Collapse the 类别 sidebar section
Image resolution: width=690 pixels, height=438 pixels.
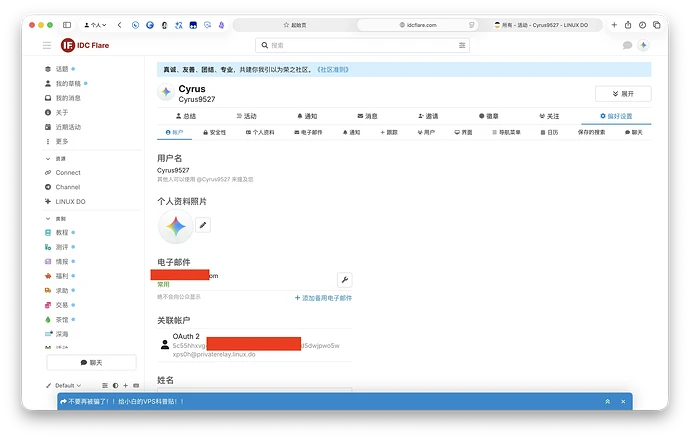[x=56, y=219]
